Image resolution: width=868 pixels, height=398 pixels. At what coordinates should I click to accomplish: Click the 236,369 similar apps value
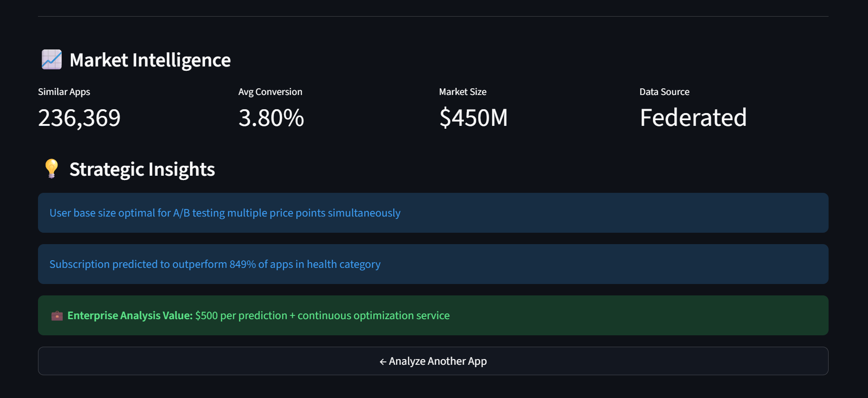pyautogui.click(x=79, y=118)
